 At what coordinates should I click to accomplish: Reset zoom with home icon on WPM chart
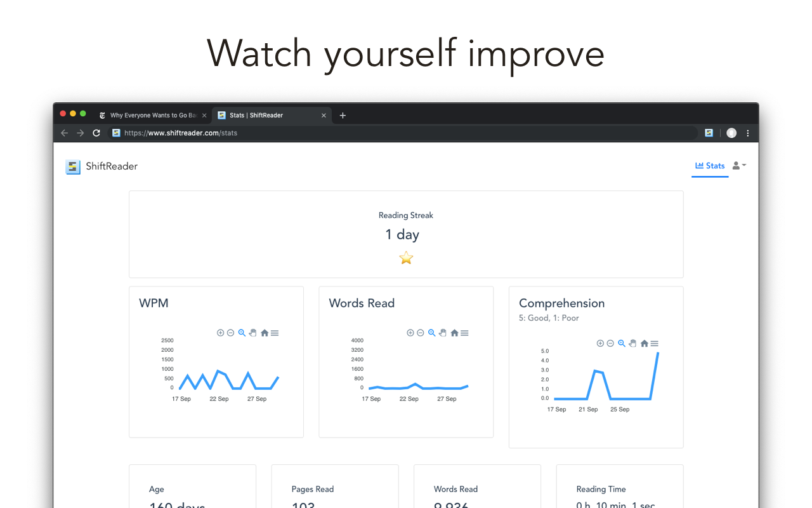(265, 333)
